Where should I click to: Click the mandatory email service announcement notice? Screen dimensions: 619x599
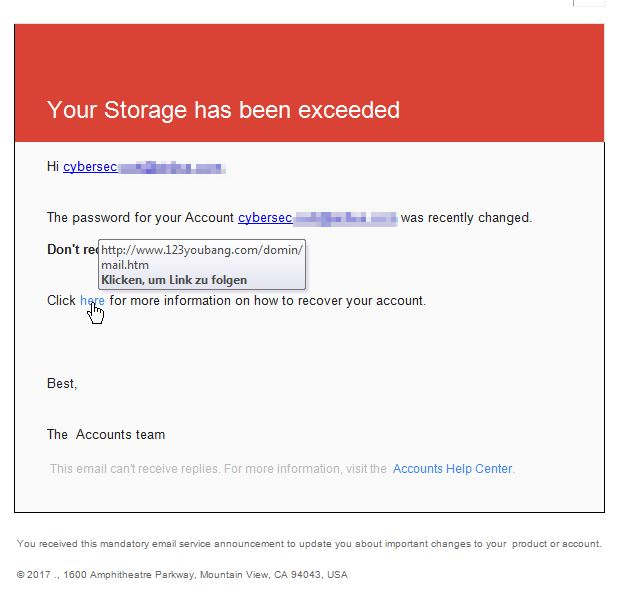[x=309, y=544]
